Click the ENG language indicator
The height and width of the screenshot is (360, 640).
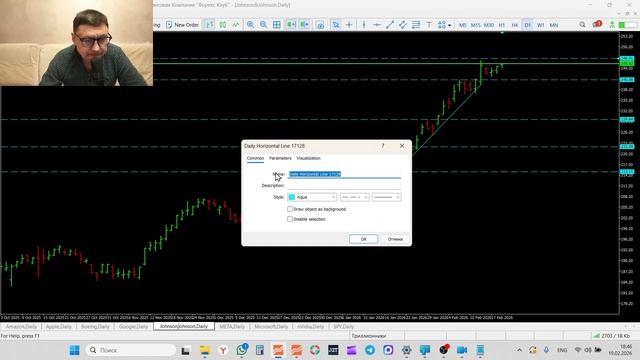562,350
